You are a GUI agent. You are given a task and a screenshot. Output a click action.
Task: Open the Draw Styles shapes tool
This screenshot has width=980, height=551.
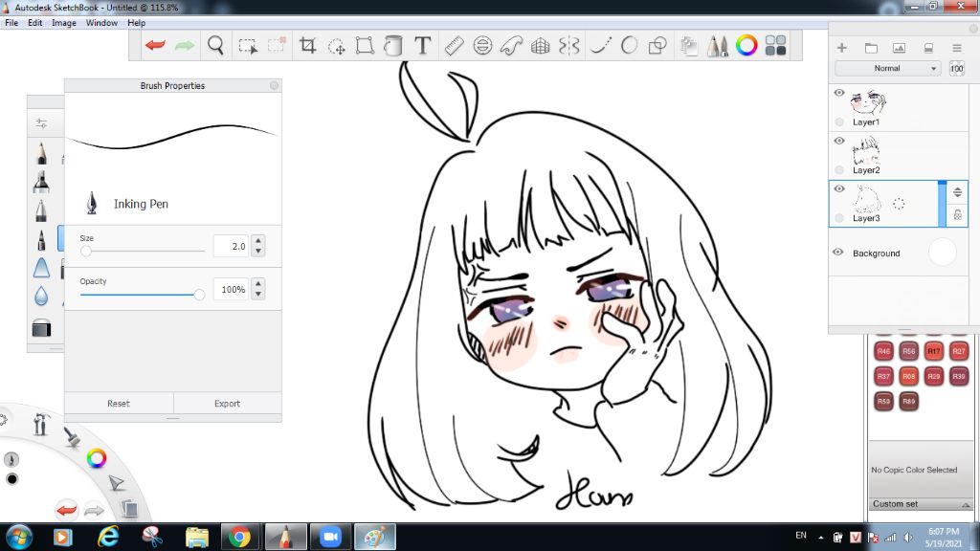point(657,45)
